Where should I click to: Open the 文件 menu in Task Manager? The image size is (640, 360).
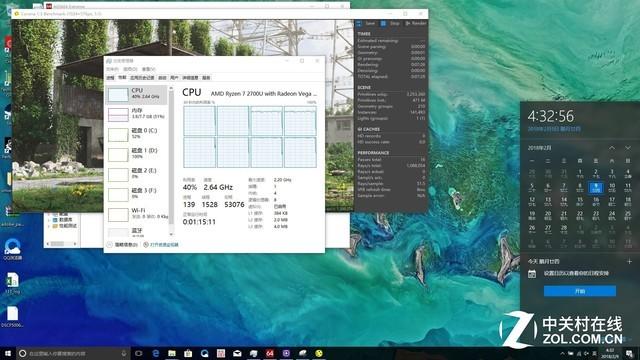point(112,69)
